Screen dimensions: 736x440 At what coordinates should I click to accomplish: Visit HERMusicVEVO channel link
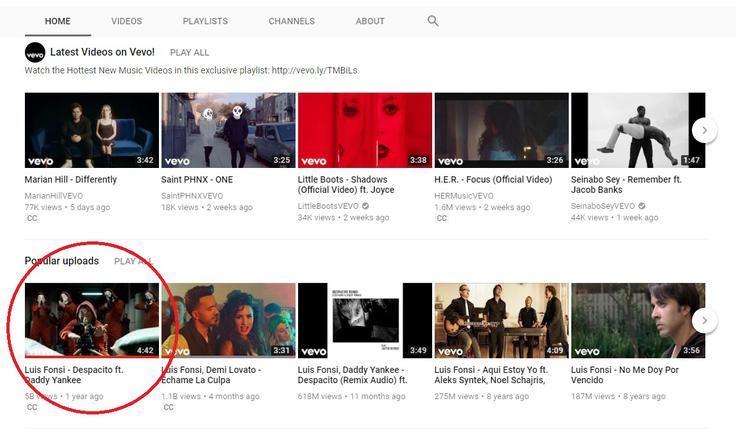pos(464,196)
